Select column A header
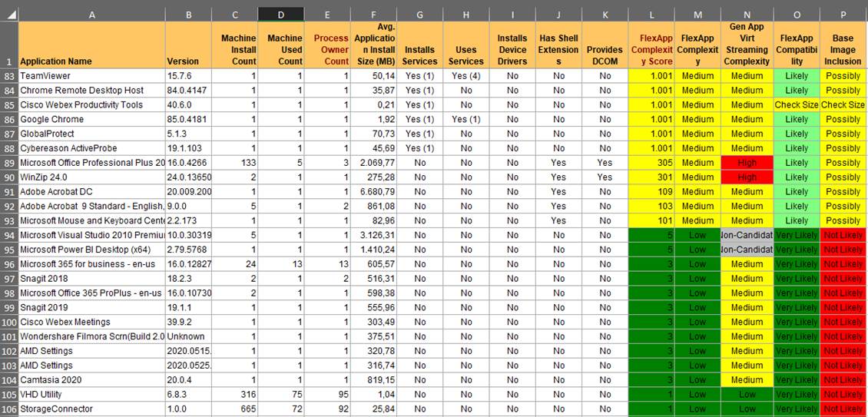The image size is (868, 417). [91, 14]
